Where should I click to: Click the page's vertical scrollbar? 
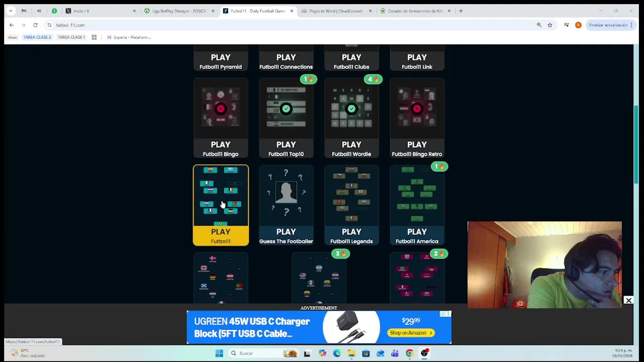(636, 145)
